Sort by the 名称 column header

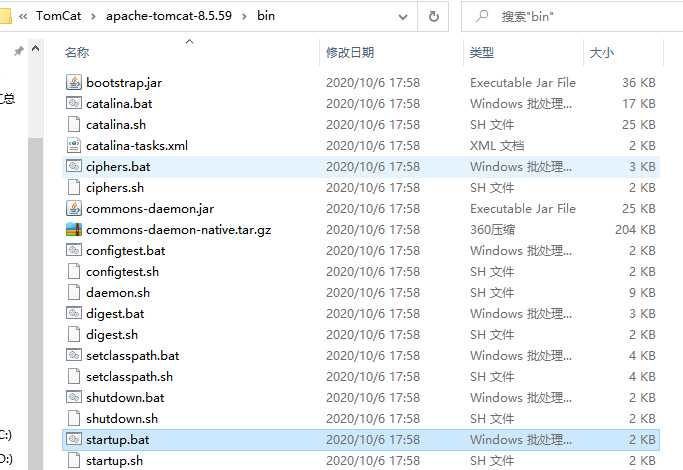tap(77, 53)
